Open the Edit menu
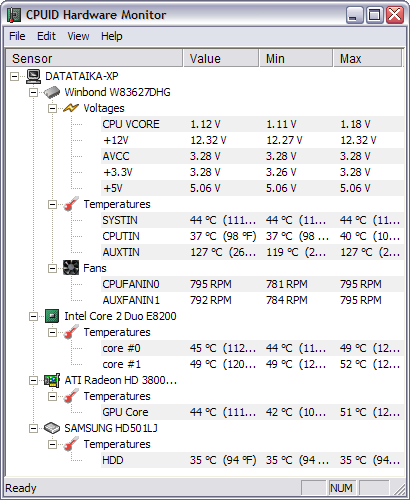Screen dimensions: 410x500 point(46,36)
